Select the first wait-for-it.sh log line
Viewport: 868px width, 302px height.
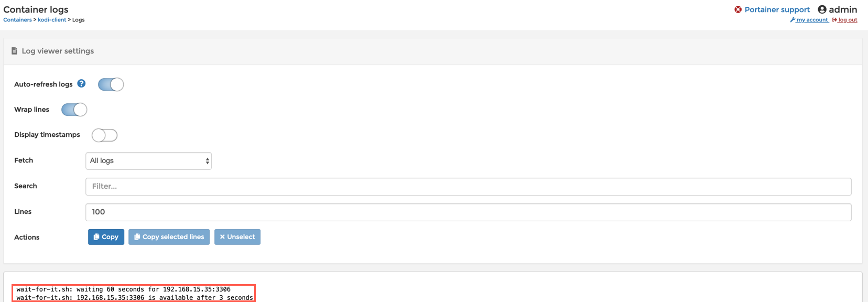(x=123, y=289)
